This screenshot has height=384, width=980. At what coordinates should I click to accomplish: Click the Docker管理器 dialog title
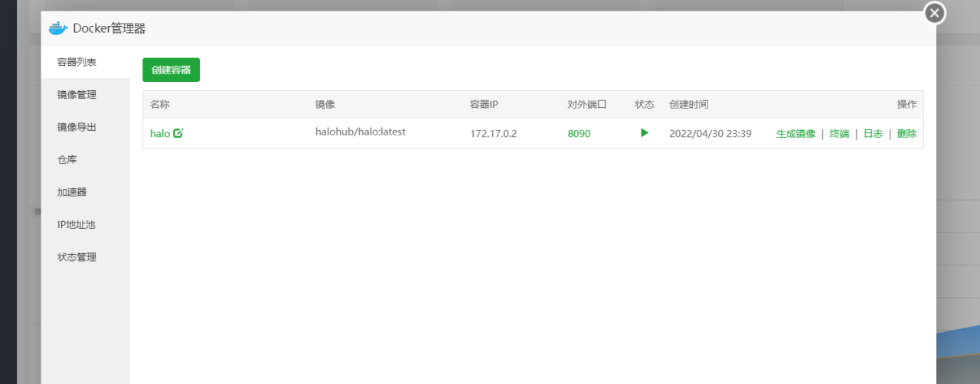point(109,28)
